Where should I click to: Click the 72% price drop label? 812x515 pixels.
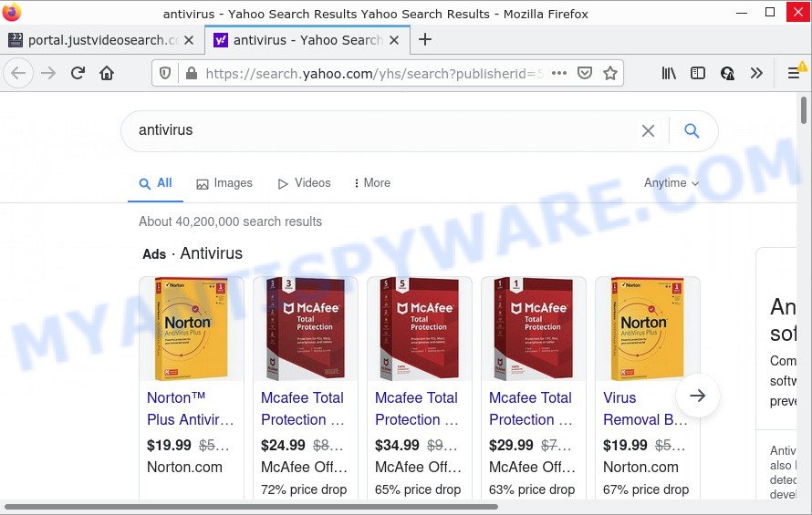point(304,489)
